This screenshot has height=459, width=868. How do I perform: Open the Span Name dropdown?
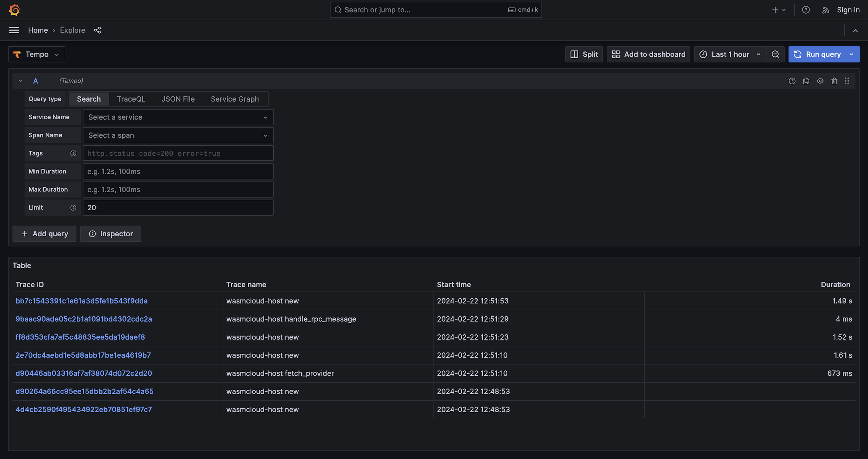click(178, 135)
